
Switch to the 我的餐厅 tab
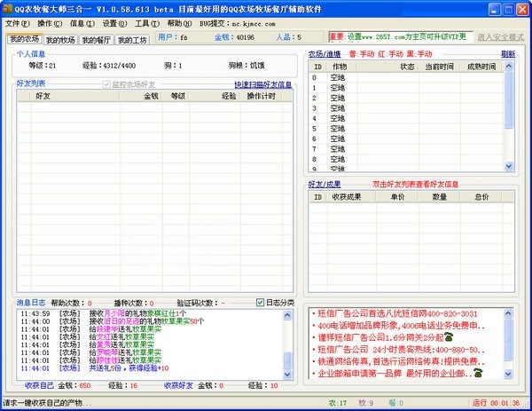tap(96, 39)
